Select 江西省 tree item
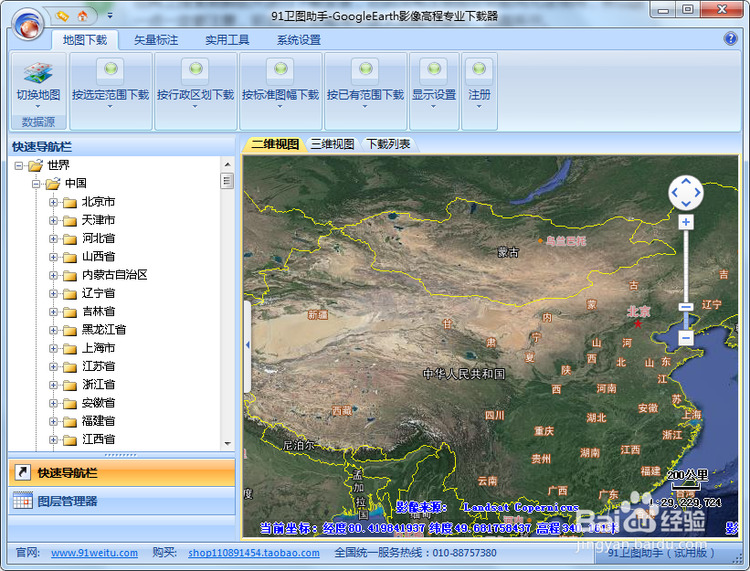Screen dimensions: 750x571 tap(99, 439)
